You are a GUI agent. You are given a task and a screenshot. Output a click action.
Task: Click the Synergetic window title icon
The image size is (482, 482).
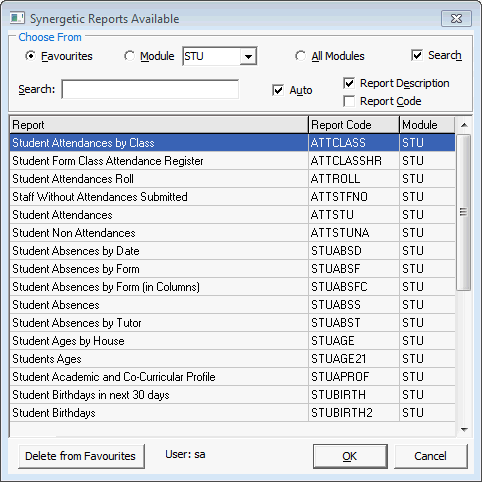tap(17, 18)
